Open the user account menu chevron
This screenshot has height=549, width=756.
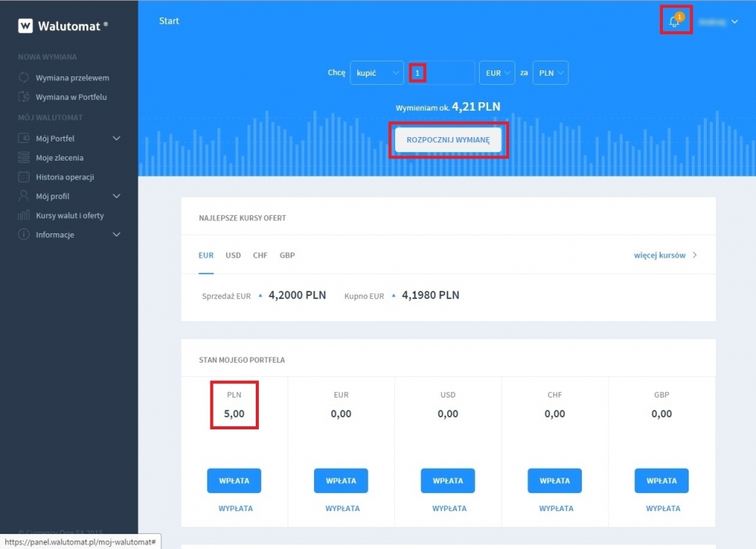click(734, 22)
